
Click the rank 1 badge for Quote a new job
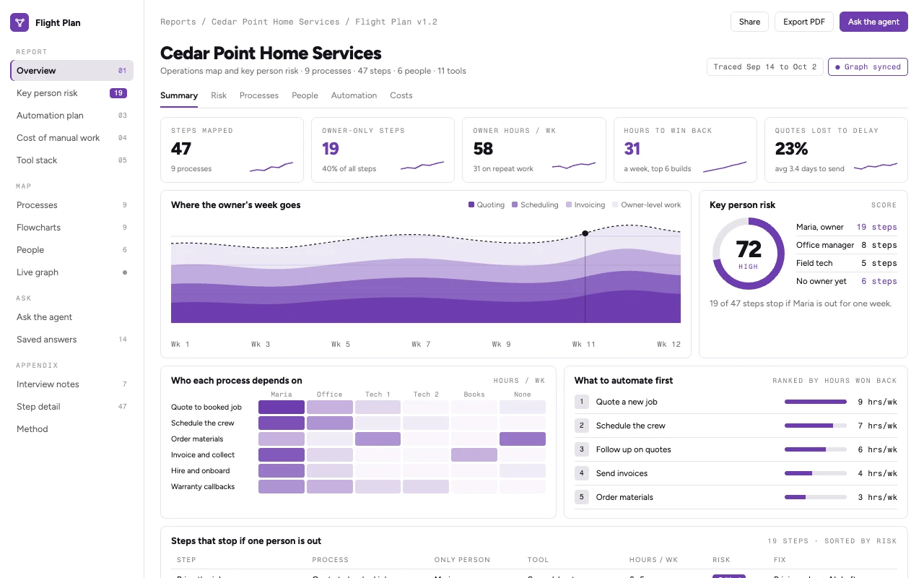[582, 402]
